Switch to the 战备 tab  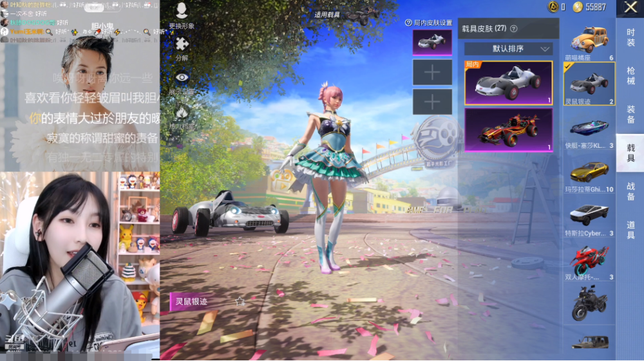click(x=630, y=191)
